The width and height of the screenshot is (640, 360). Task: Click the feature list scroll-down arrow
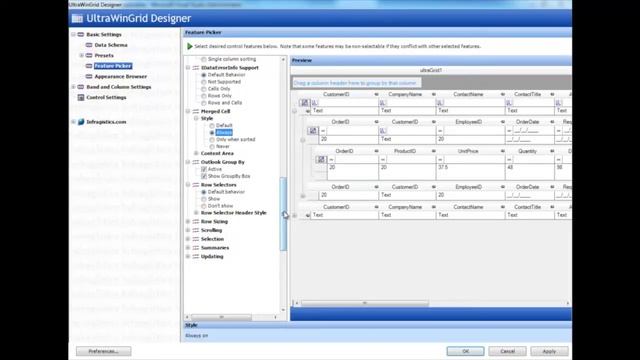coord(283,310)
